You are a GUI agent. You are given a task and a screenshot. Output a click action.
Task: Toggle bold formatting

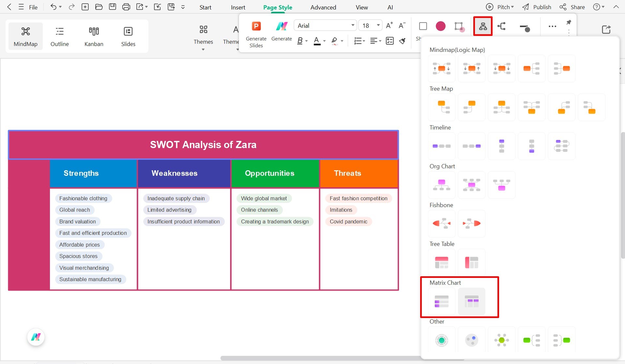[x=300, y=41]
